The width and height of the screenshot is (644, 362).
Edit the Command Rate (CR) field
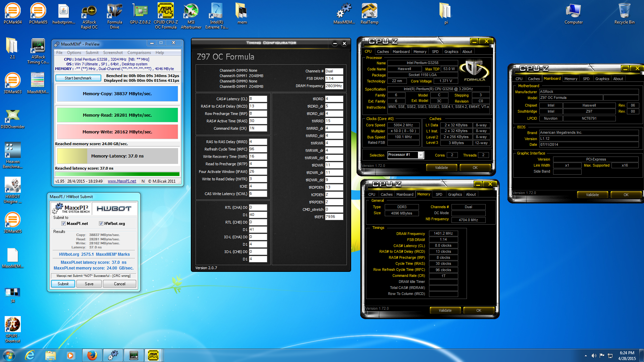point(258,128)
